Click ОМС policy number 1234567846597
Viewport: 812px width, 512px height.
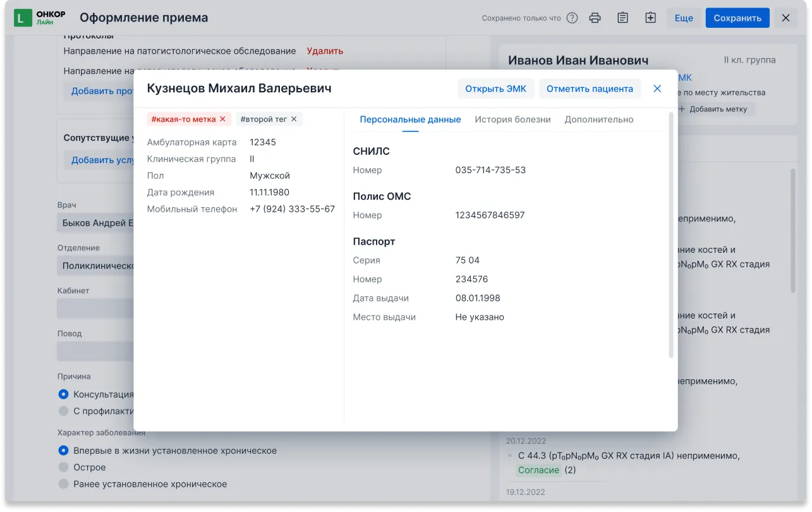coord(490,215)
